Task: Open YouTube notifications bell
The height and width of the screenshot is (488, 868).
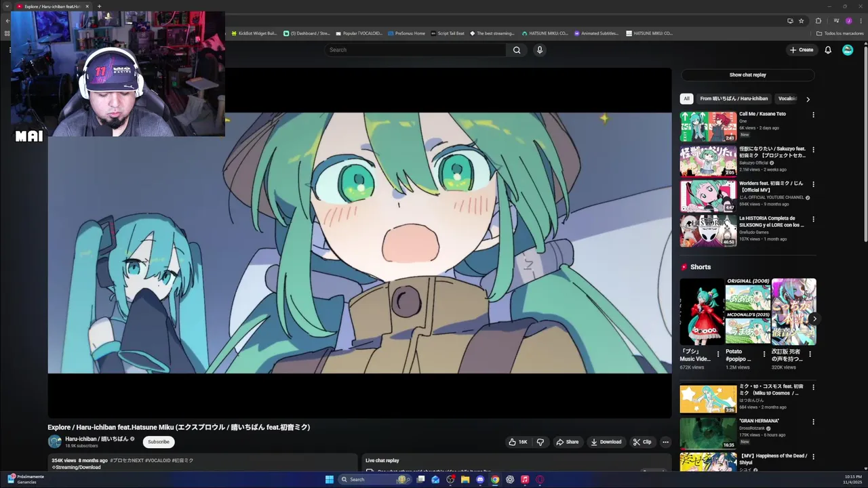Action: click(828, 49)
